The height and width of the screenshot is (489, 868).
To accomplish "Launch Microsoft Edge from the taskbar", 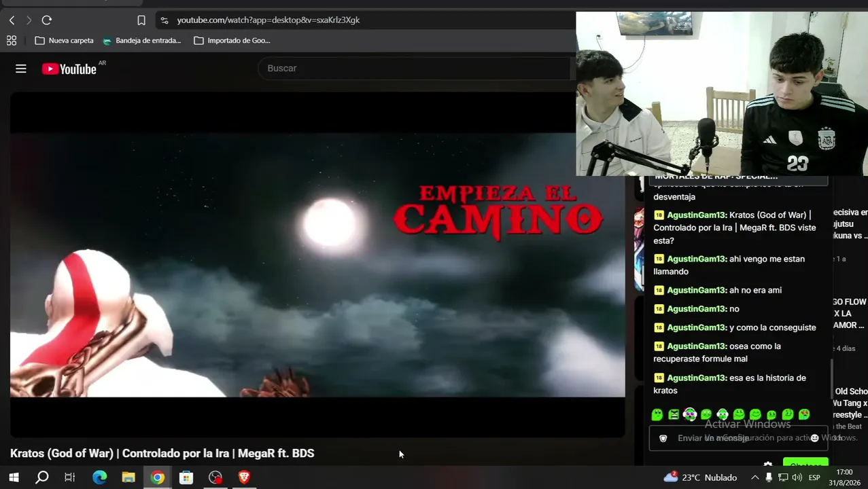I will (99, 477).
